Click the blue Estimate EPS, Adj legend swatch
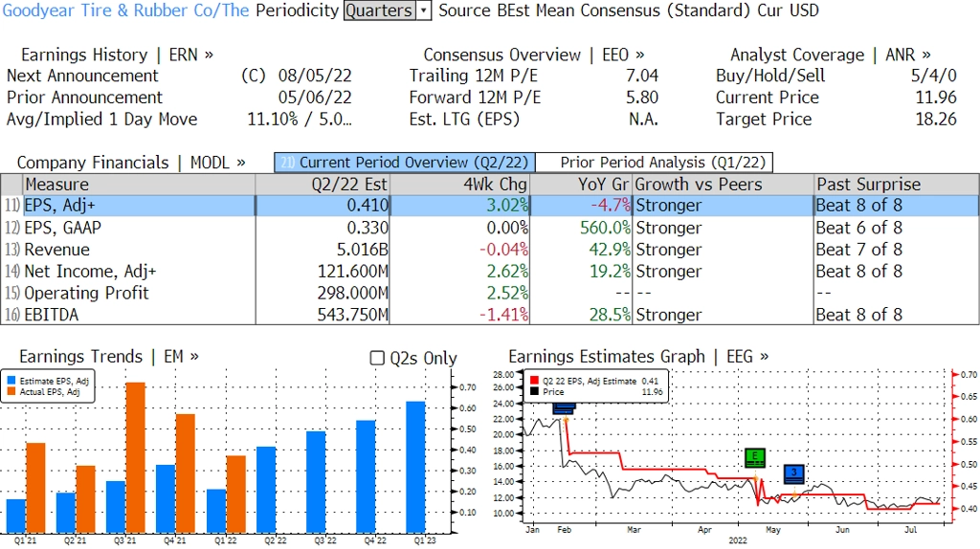Viewport: 980px width, 549px height. tap(11, 381)
